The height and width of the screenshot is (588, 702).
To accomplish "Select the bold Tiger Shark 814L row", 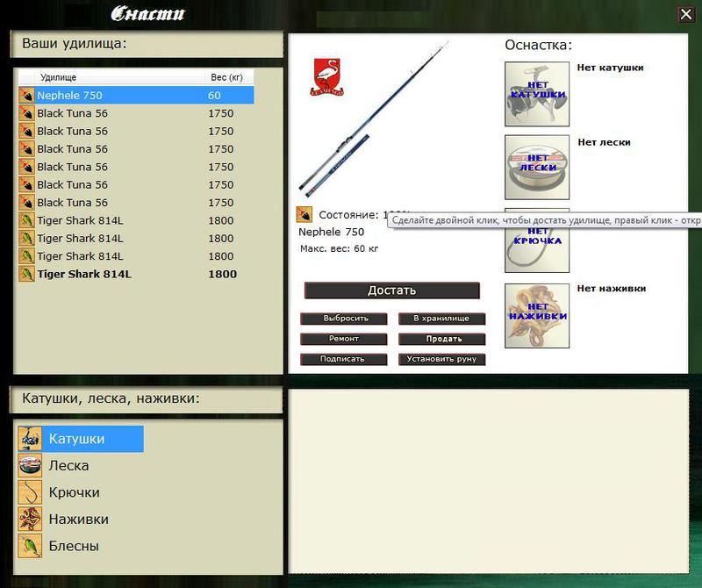I will pos(136,274).
